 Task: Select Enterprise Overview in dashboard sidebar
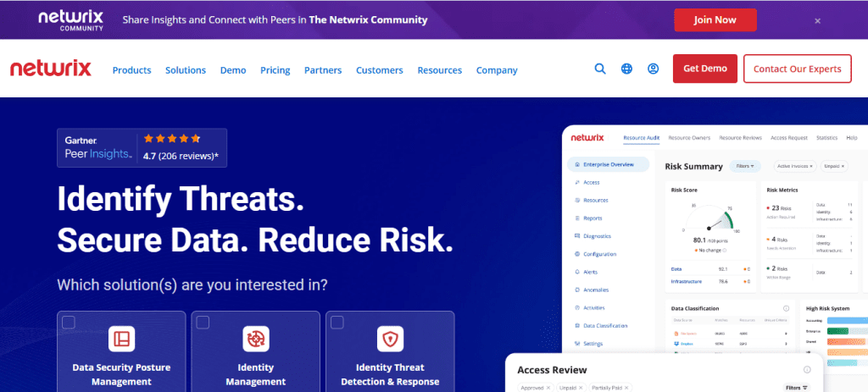pos(608,164)
